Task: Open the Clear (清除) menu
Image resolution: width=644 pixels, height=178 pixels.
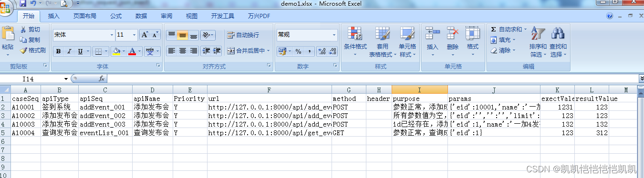Action: (x=503, y=50)
